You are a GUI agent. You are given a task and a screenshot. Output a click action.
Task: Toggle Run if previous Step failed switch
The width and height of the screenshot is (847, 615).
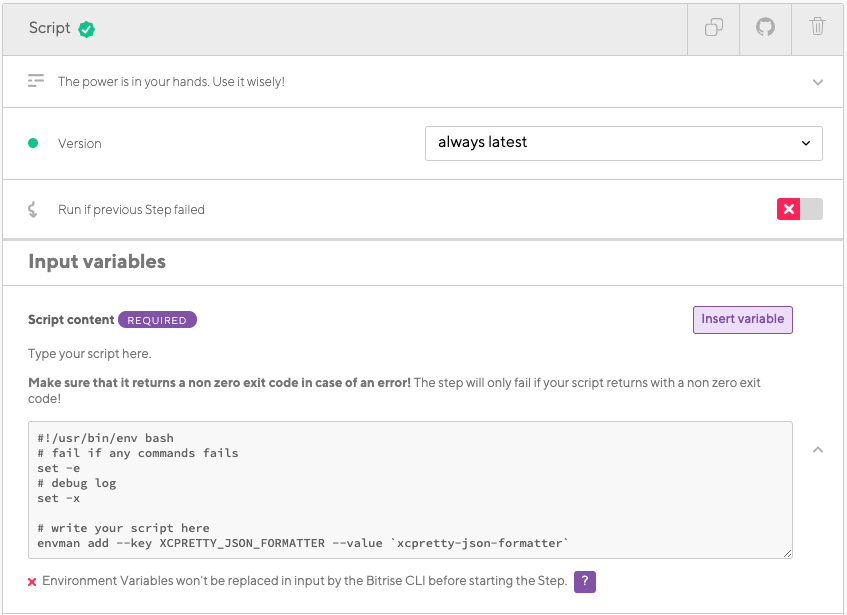[x=799, y=209]
